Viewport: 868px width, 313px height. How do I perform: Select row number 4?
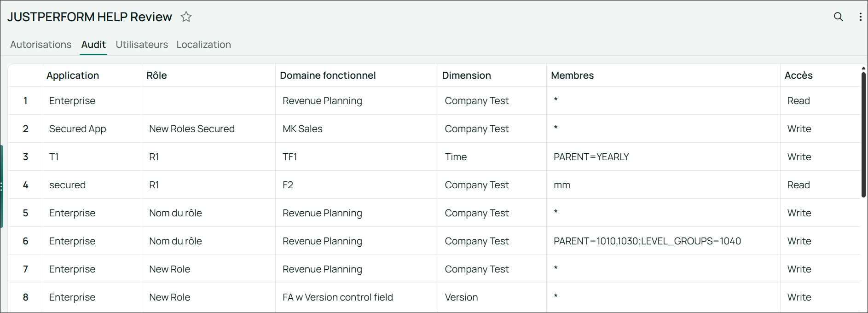tap(25, 185)
